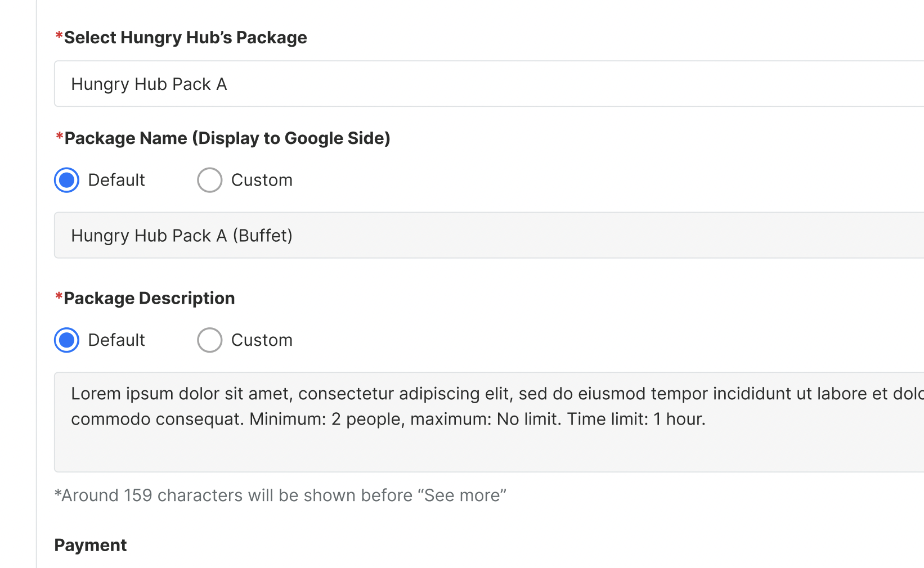
Task: Click the red asterisk before Select Hungry Hub's Package
Action: (59, 36)
